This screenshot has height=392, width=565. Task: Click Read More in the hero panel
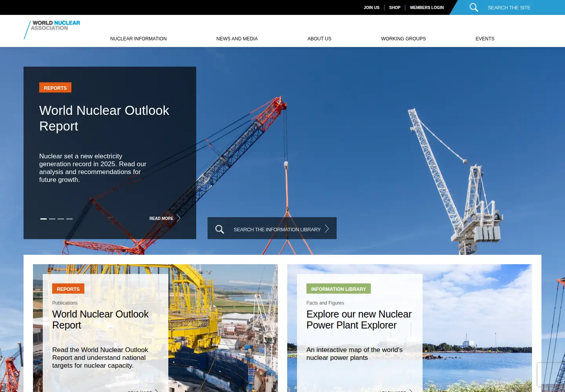(161, 218)
